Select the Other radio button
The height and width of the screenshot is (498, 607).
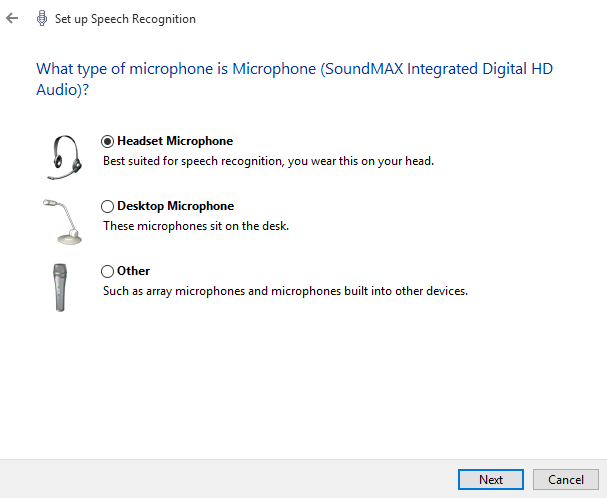107,271
